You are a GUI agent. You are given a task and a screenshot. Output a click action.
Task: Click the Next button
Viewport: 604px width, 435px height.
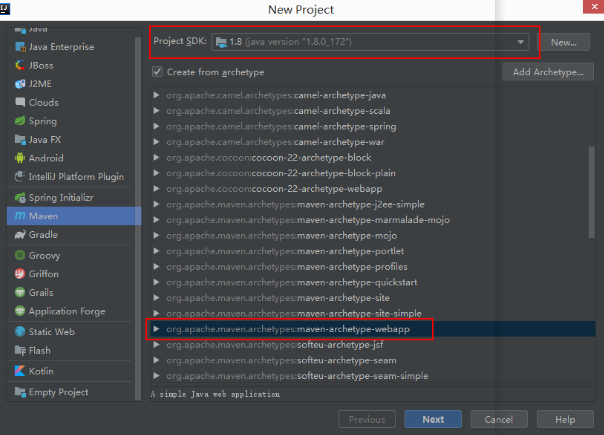pos(433,419)
